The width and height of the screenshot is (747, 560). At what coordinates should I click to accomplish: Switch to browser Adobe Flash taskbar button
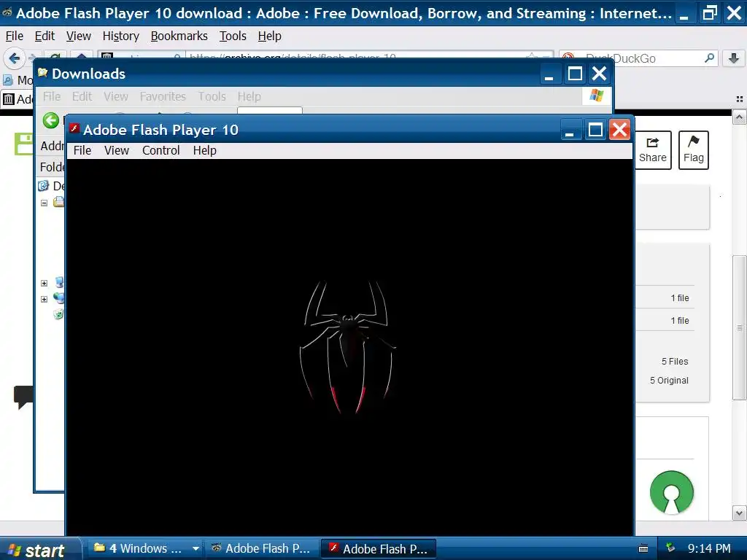tap(262, 548)
